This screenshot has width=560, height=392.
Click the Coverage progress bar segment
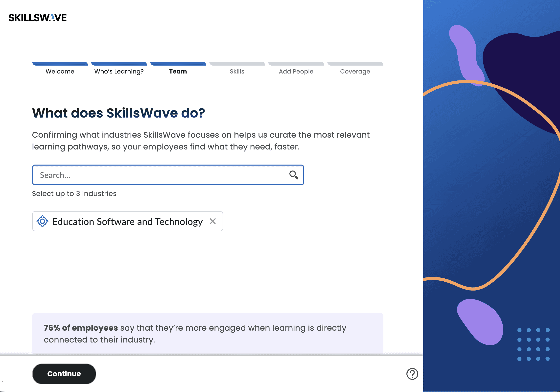click(355, 64)
